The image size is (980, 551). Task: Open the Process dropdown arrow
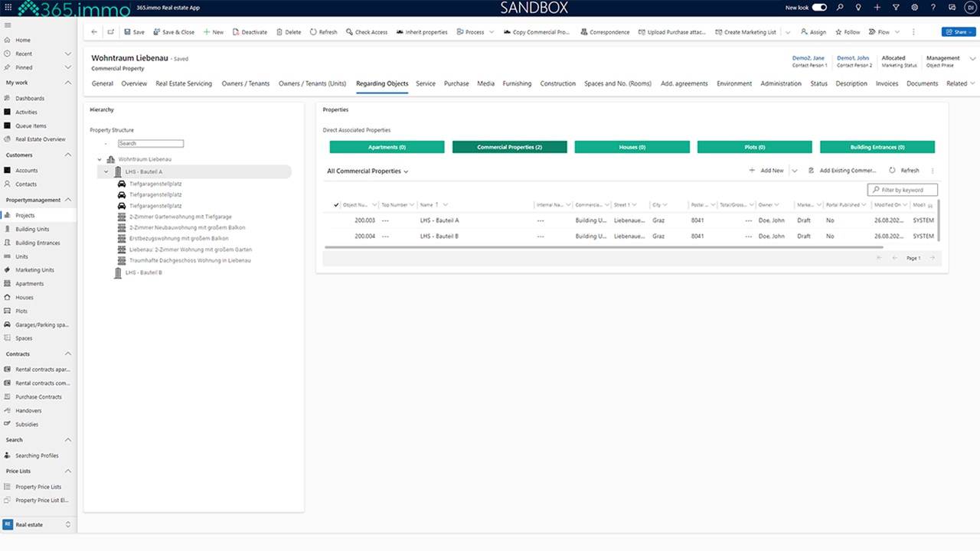[x=492, y=32]
